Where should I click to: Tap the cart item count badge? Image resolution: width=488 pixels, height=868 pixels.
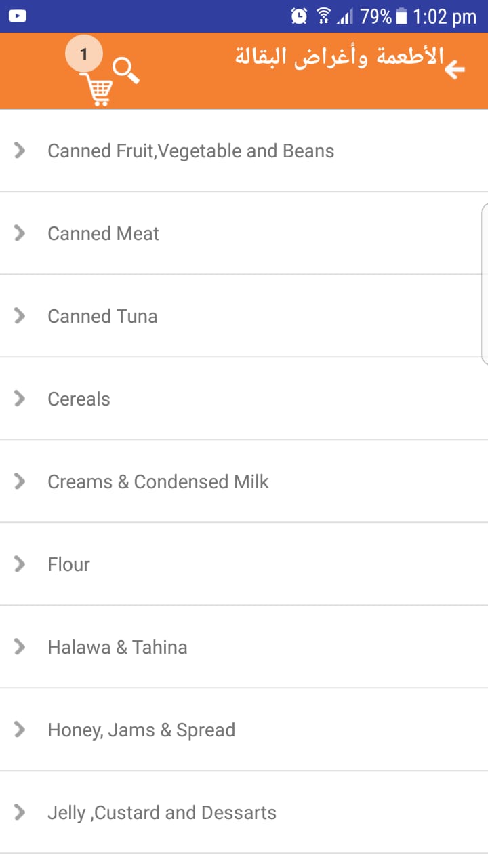(x=84, y=54)
